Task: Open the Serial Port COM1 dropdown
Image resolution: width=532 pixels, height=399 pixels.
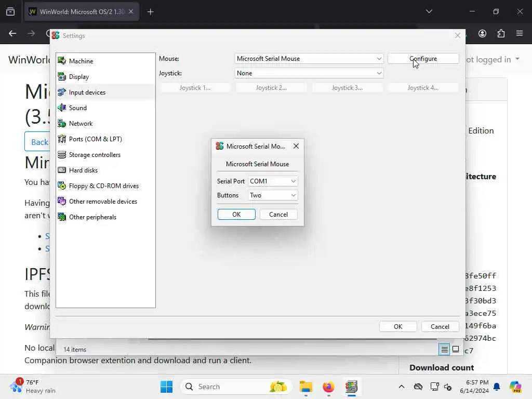Action: pos(273,181)
